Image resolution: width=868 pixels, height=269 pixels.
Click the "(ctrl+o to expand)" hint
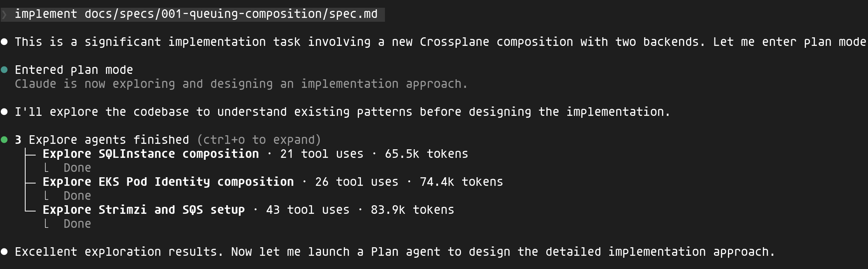click(x=259, y=140)
